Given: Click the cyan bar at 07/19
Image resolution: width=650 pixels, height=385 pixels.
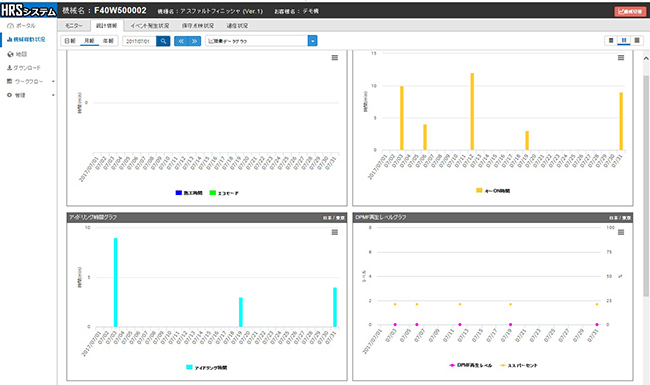Looking at the screenshot, I should point(241,312).
